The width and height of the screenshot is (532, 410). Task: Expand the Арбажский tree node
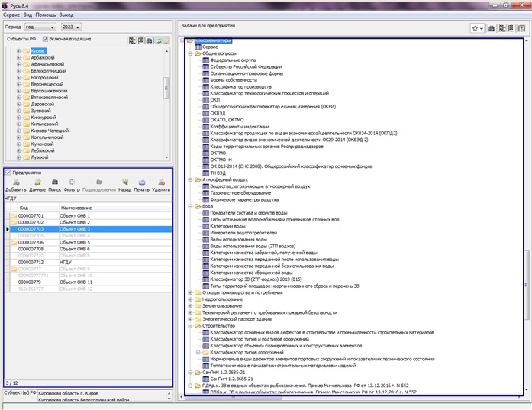point(18,57)
